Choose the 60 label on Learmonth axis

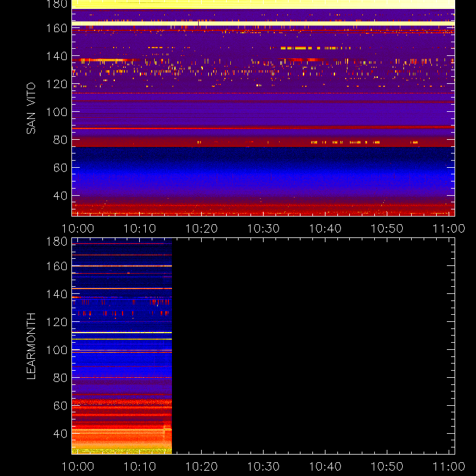click(x=60, y=406)
